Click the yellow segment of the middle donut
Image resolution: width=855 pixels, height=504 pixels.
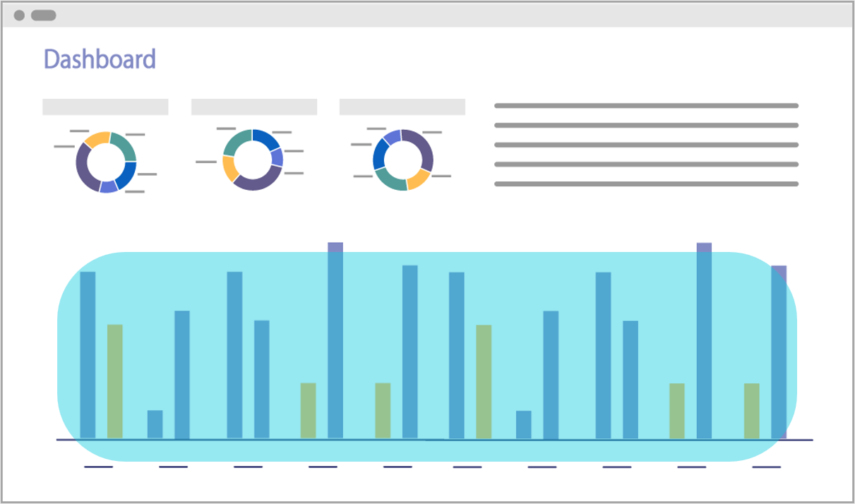point(229,168)
